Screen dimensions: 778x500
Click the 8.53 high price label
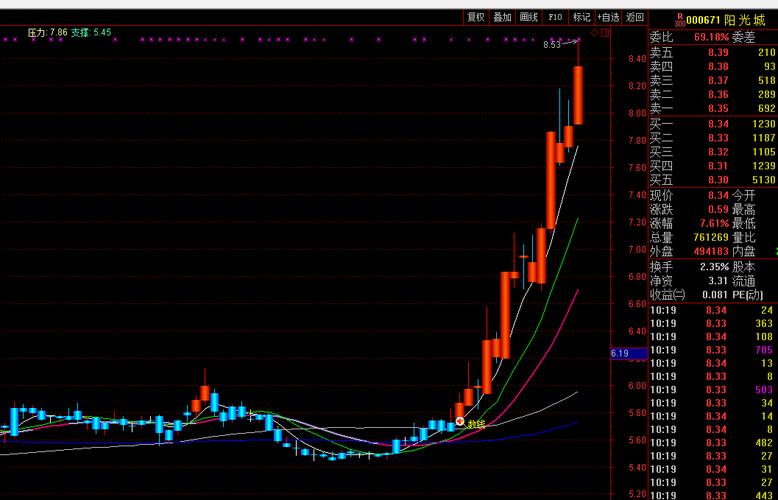point(552,45)
